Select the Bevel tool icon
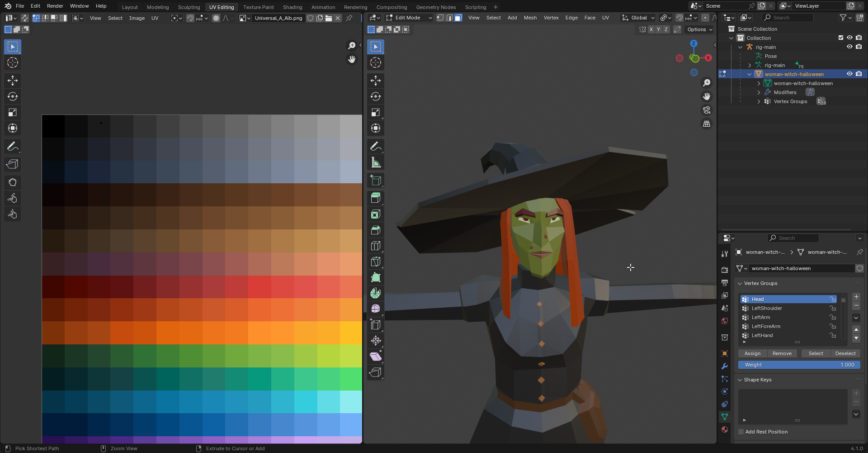This screenshot has width=868, height=453. tap(375, 230)
